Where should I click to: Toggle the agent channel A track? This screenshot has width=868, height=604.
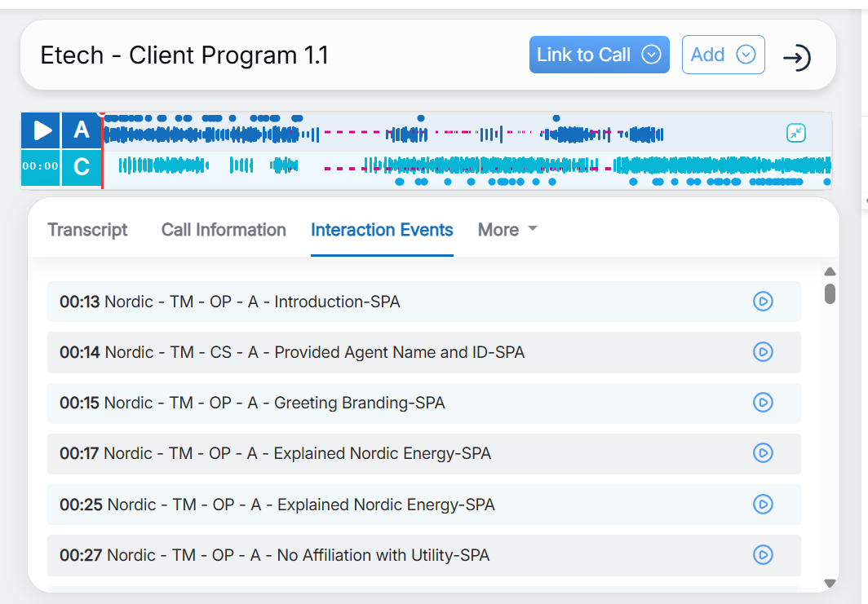[82, 130]
